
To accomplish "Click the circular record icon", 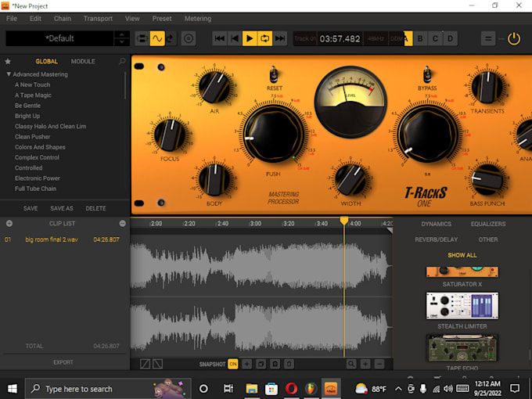I will (x=189, y=38).
